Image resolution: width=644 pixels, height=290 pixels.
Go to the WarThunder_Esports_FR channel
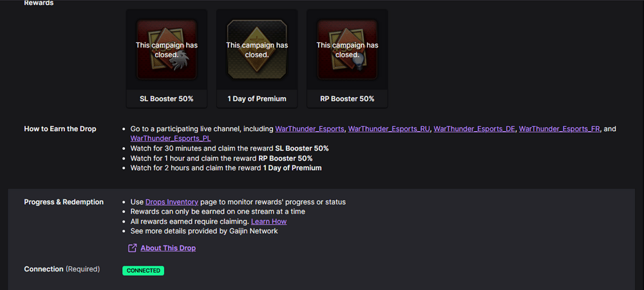tap(560, 129)
